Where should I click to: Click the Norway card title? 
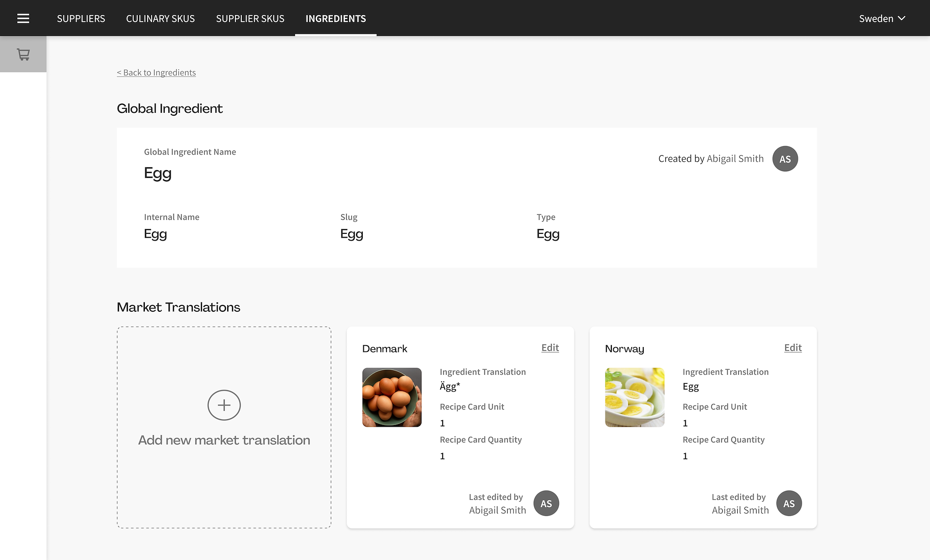(x=624, y=348)
